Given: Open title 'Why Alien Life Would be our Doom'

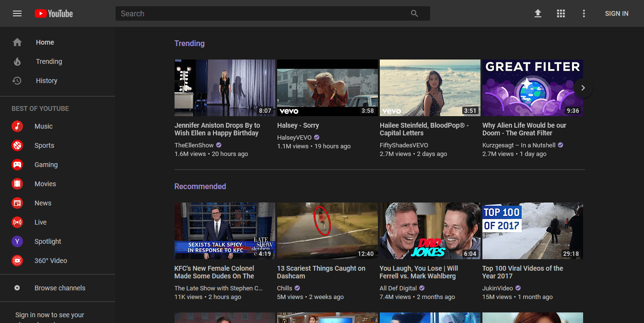Looking at the screenshot, I should (x=524, y=129).
